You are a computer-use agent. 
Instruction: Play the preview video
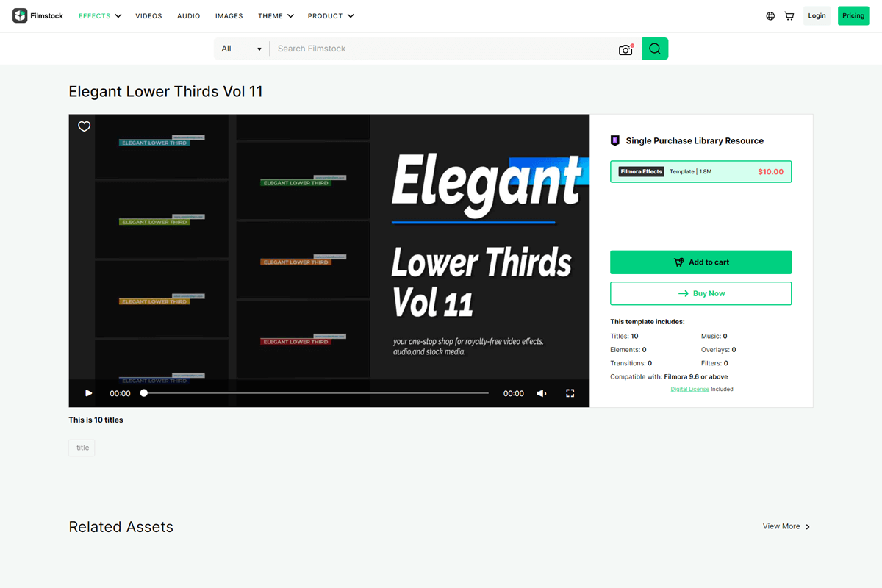(88, 393)
